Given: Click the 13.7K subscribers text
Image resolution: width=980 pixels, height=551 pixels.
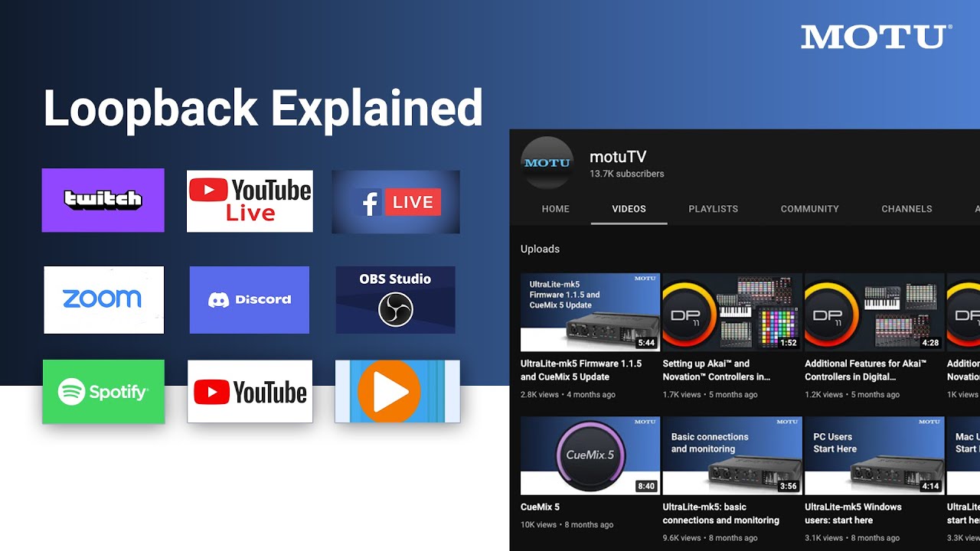Looking at the screenshot, I should click(626, 174).
